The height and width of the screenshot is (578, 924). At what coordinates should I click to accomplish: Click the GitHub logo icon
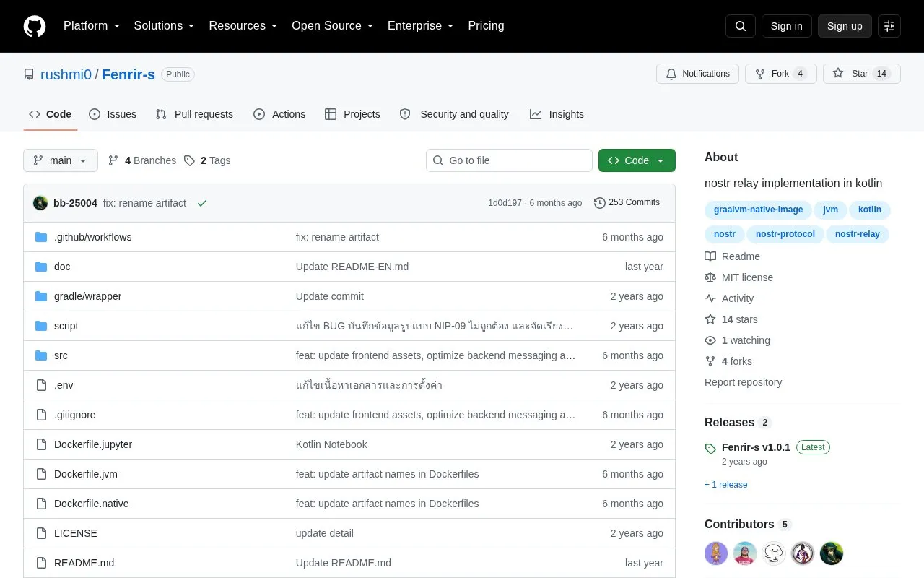click(x=35, y=26)
